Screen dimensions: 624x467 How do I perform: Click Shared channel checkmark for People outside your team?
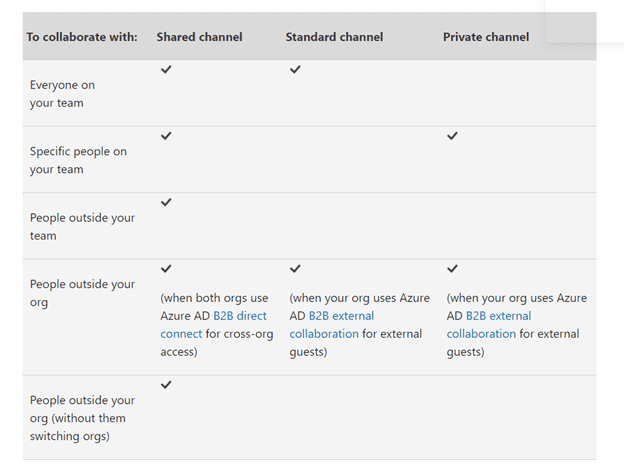[166, 202]
